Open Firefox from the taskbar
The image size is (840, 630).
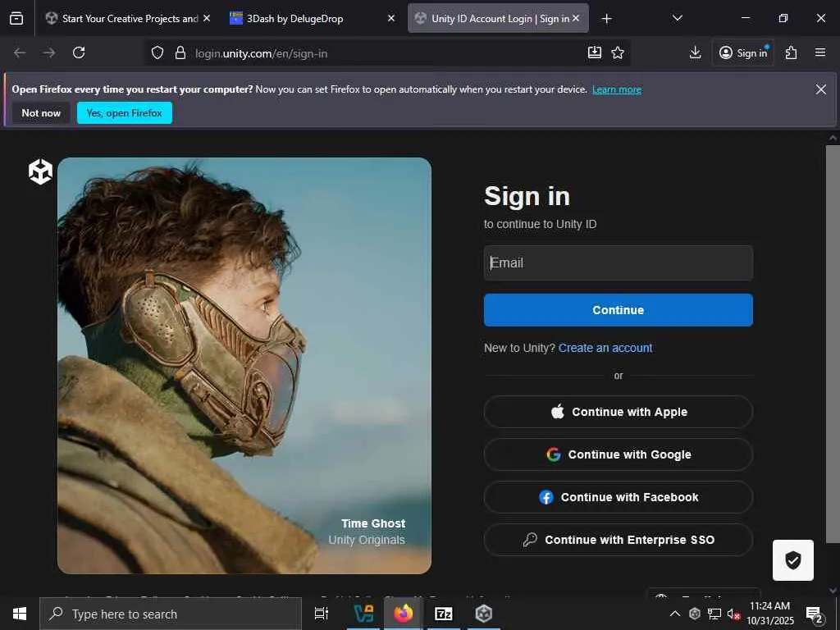[x=404, y=614]
